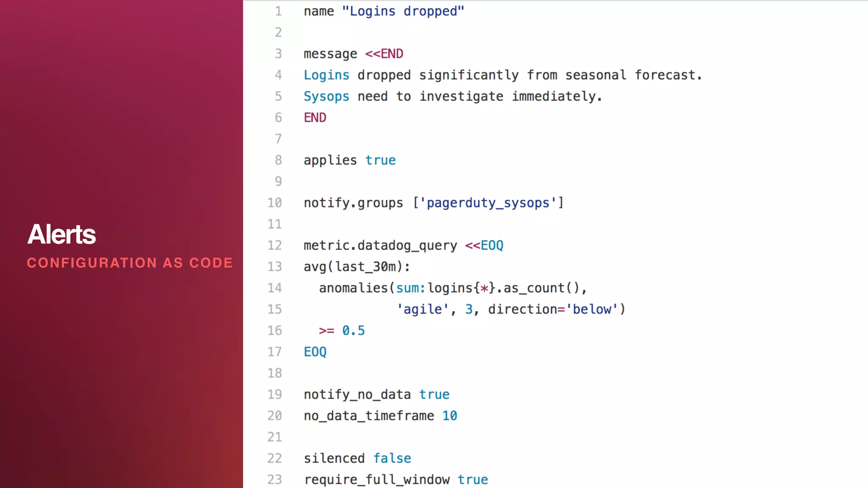Click the value 10 after no_data_timeframe
This screenshot has height=488, width=868.
pyautogui.click(x=450, y=416)
